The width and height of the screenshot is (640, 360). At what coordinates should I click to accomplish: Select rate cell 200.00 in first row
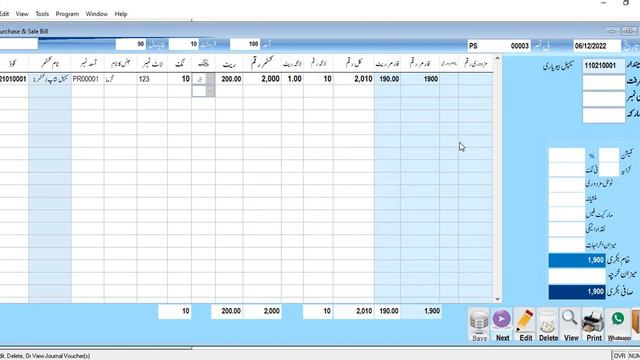[x=229, y=79]
